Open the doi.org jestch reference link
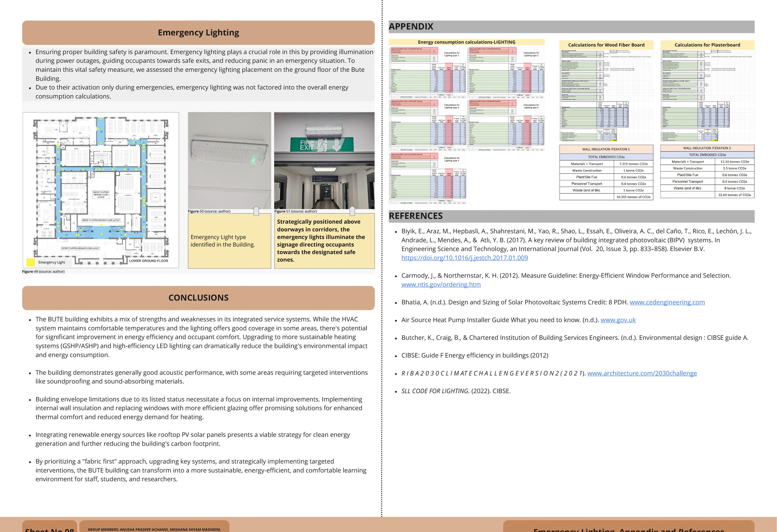 point(464,258)
